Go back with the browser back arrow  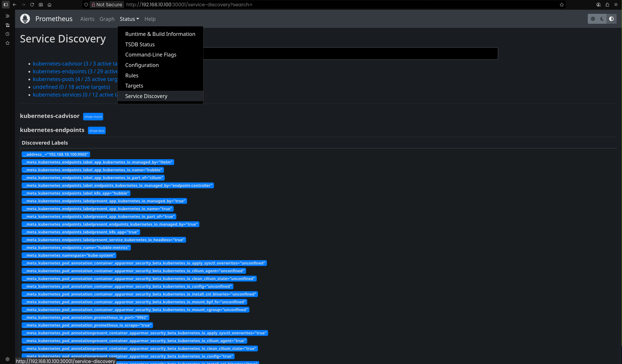click(15, 4)
